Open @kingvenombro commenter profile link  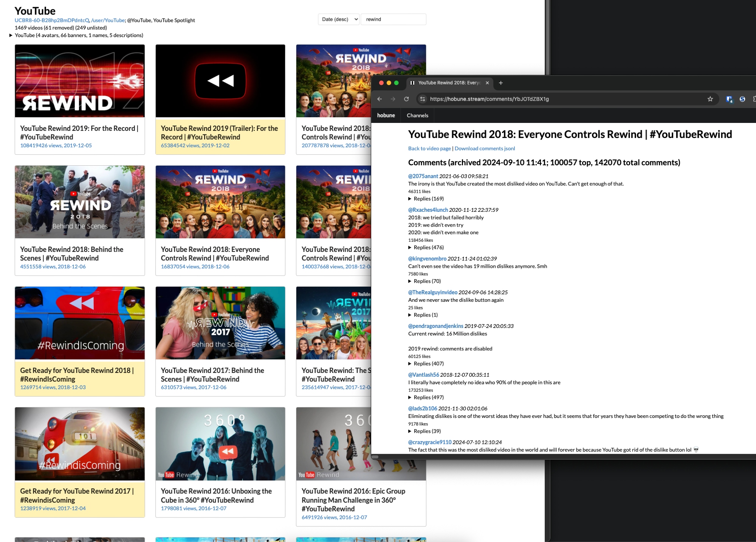pos(427,259)
